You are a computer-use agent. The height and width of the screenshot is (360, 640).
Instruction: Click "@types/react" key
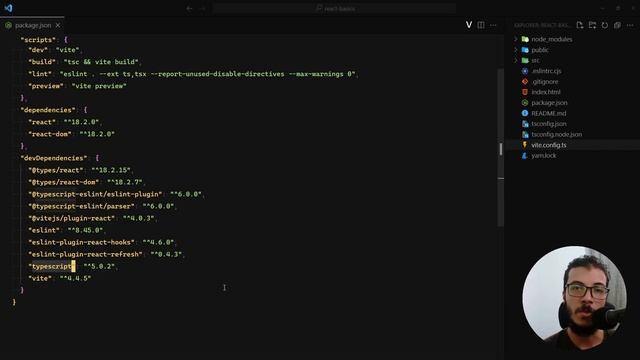(x=56, y=170)
